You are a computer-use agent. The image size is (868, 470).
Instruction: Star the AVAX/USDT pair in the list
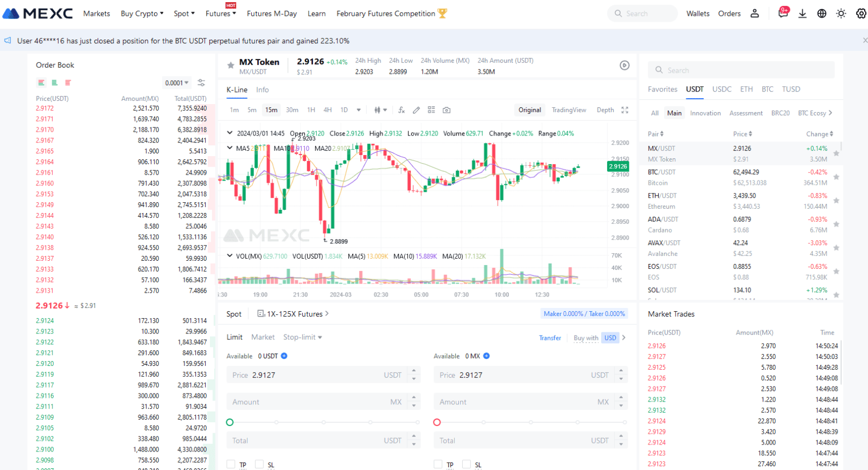(x=836, y=248)
